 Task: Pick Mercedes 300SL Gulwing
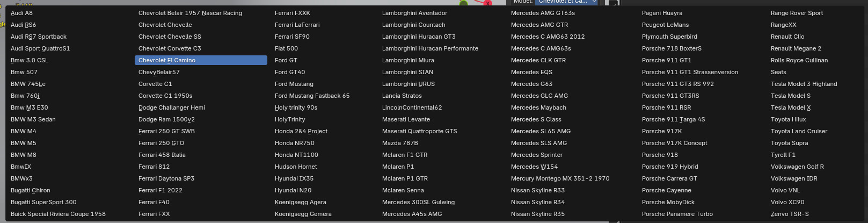(x=418, y=202)
